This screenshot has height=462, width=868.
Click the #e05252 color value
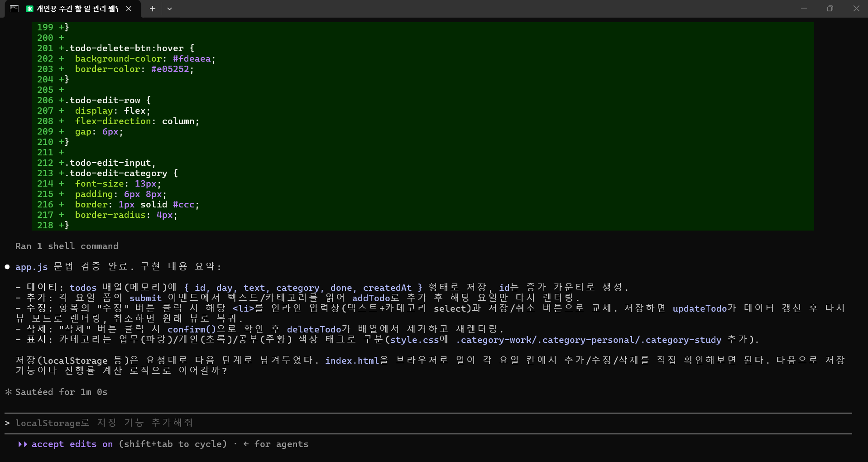coord(170,69)
